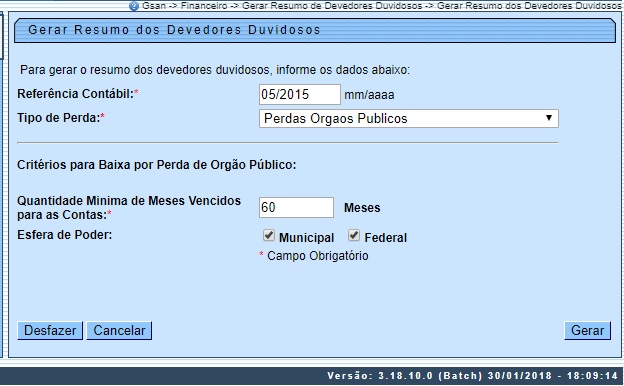Click the 'Campo Obrigatório' note

pyautogui.click(x=317, y=256)
